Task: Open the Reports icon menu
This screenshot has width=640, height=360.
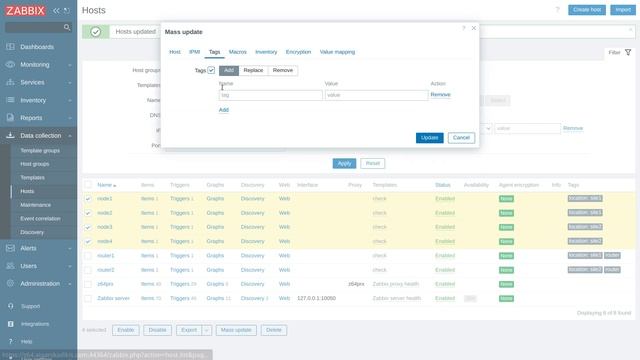Action: pos(10,118)
